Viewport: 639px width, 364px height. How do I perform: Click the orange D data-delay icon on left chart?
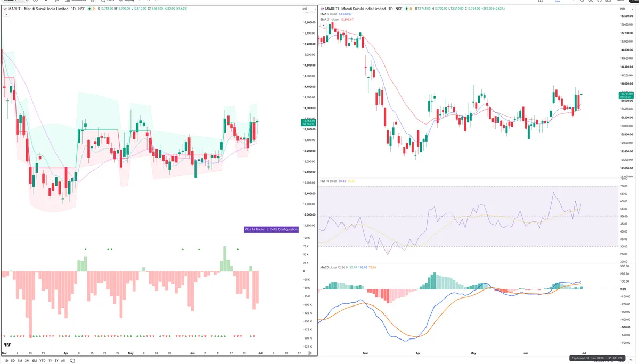(94, 9)
